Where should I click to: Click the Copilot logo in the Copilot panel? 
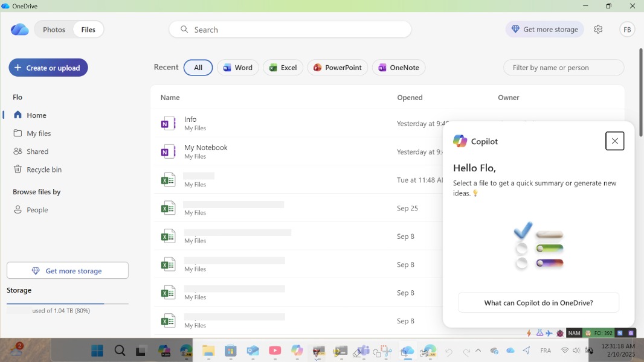tap(460, 141)
